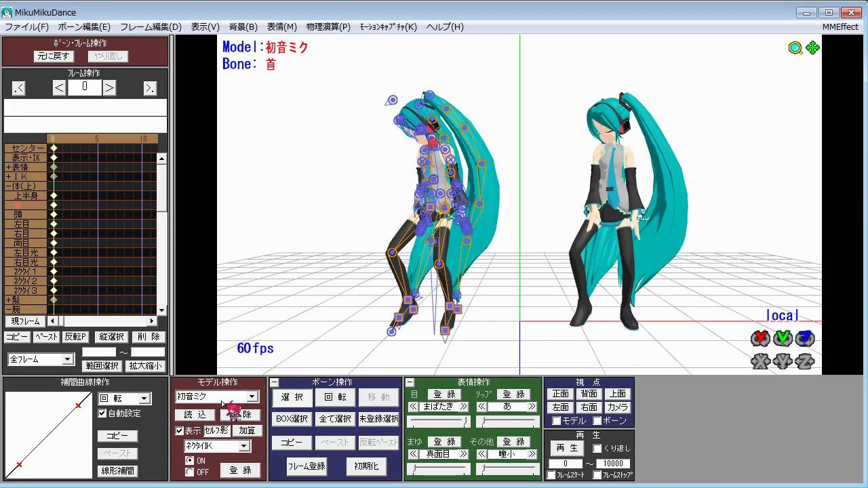Viewport: 868px width, 488px height.
Task: Click next other morph » arrow beside 瞳小
Action: (x=532, y=454)
